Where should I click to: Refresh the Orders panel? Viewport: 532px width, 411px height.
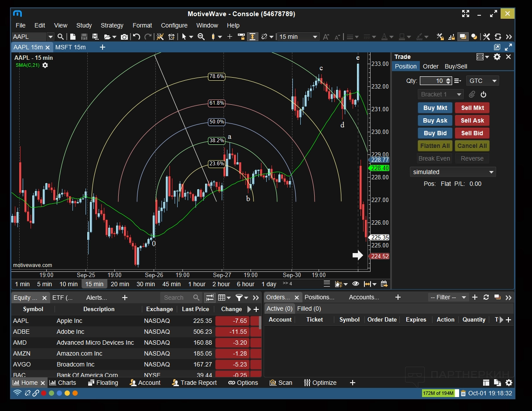click(x=486, y=297)
